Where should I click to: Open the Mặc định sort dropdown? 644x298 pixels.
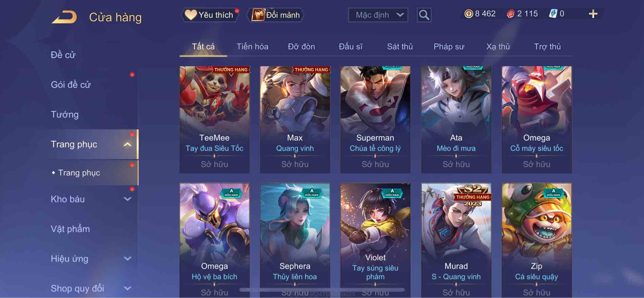coord(378,15)
